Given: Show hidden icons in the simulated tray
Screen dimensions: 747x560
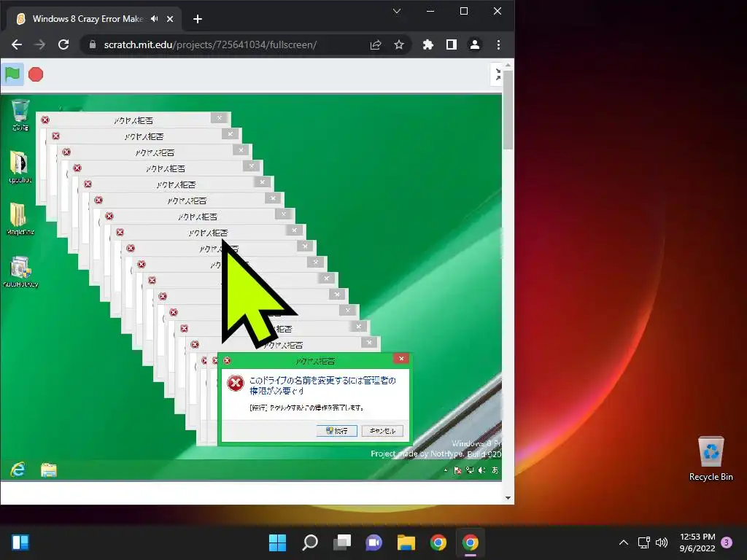Looking at the screenshot, I should pos(446,470).
